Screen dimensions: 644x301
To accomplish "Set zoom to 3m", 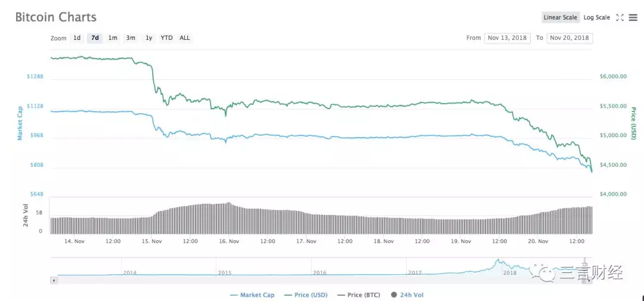I will (131, 38).
